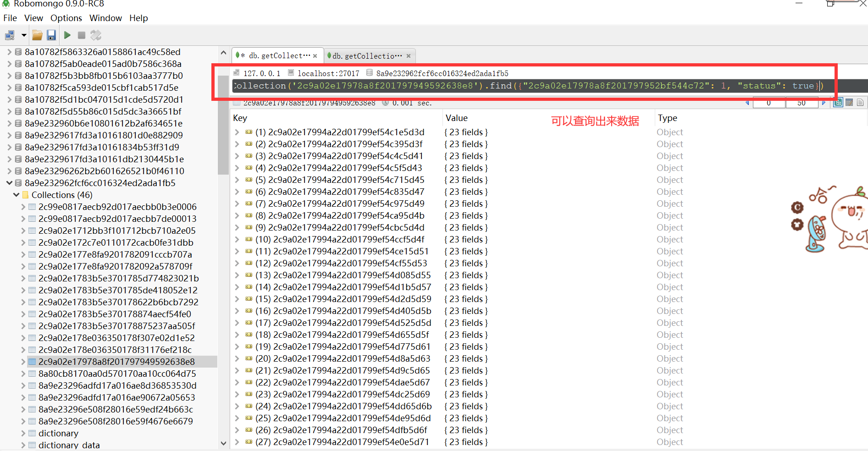Click the gray Stop execution icon
The image size is (868, 451).
pos(82,35)
